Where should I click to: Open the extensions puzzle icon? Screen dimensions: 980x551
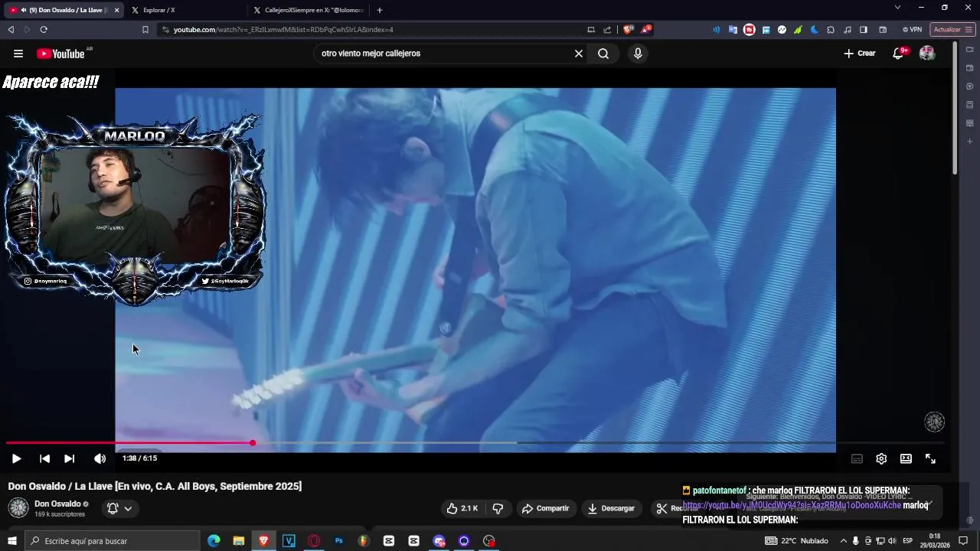coord(831,30)
